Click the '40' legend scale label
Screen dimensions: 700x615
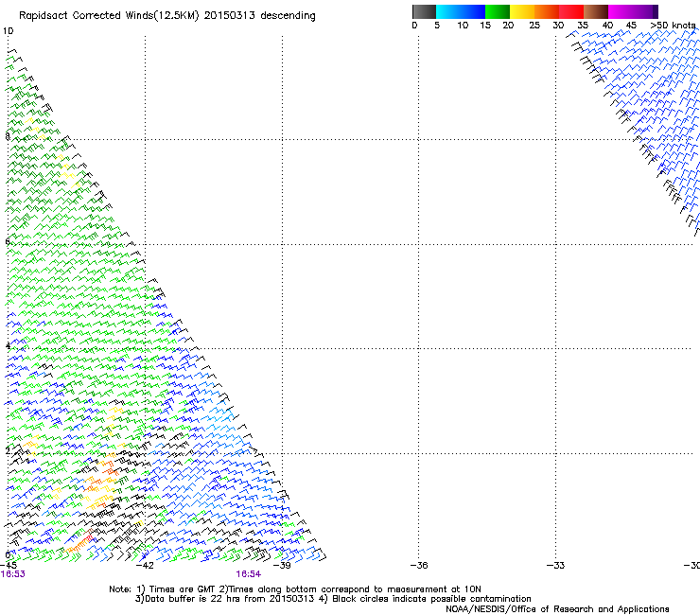[x=607, y=26]
